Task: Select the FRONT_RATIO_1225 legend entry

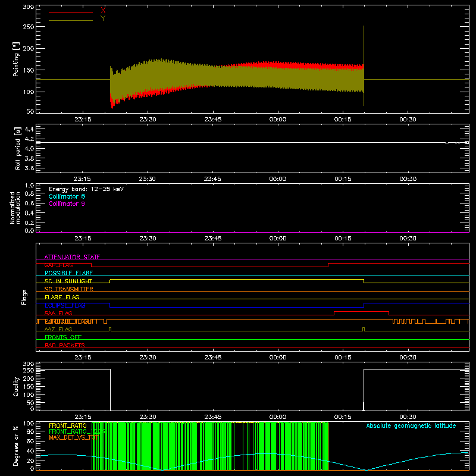Action: pos(77,431)
